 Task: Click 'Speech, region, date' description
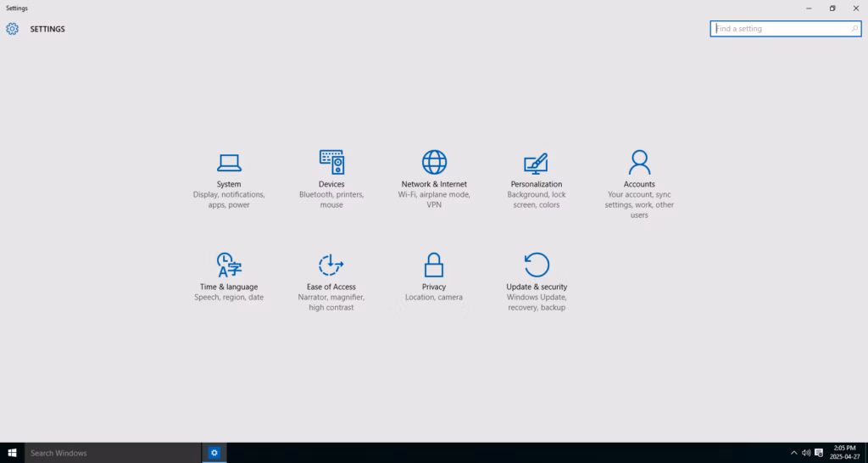[229, 298]
